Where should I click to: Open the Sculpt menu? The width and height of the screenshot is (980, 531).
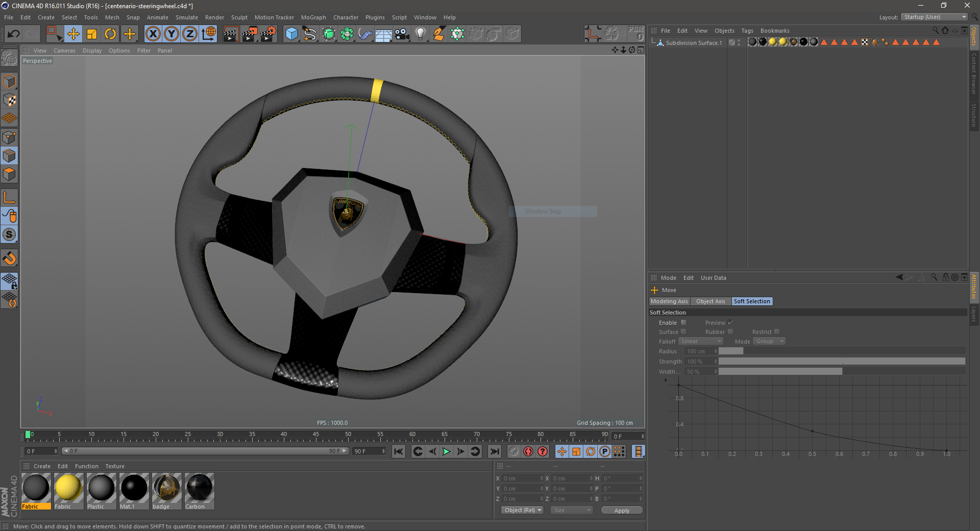[239, 17]
